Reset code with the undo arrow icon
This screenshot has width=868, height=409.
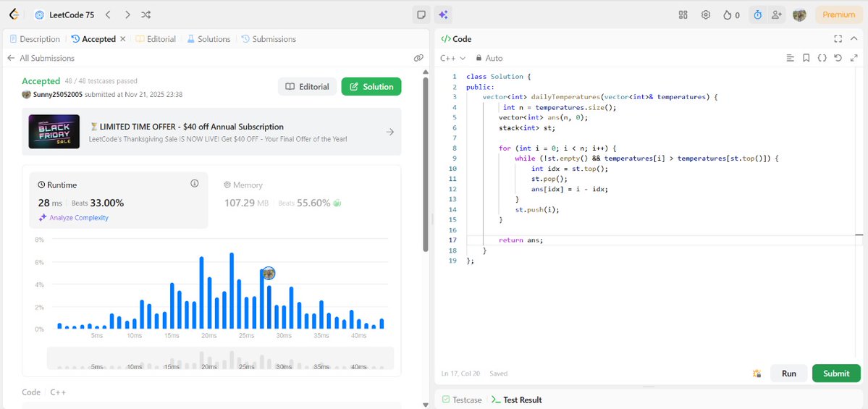(838, 58)
